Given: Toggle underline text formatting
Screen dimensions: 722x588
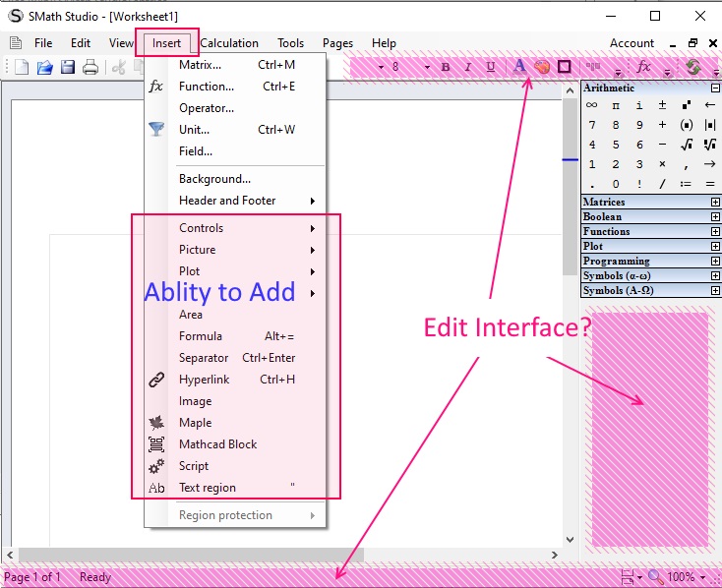Looking at the screenshot, I should [491, 67].
